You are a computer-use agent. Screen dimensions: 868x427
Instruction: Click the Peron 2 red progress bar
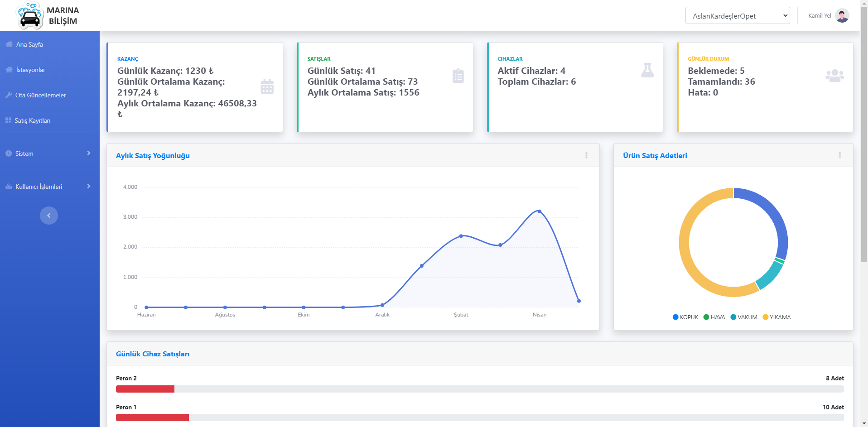145,389
